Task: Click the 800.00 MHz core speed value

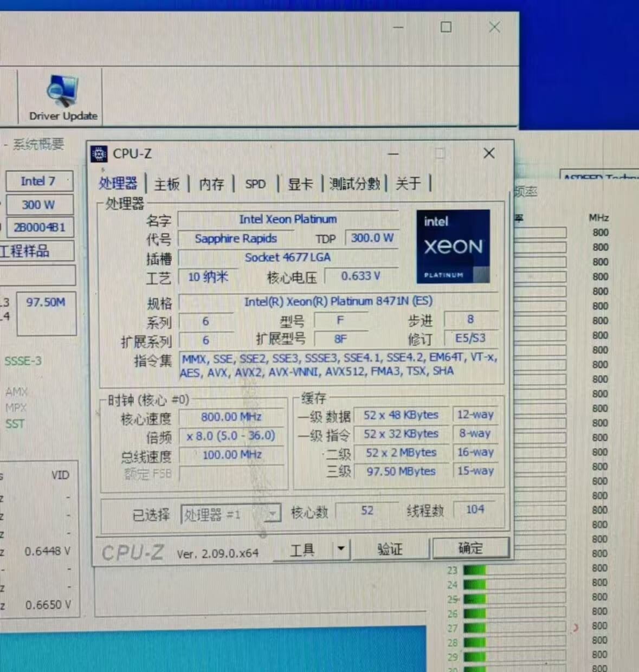Action: tap(231, 417)
